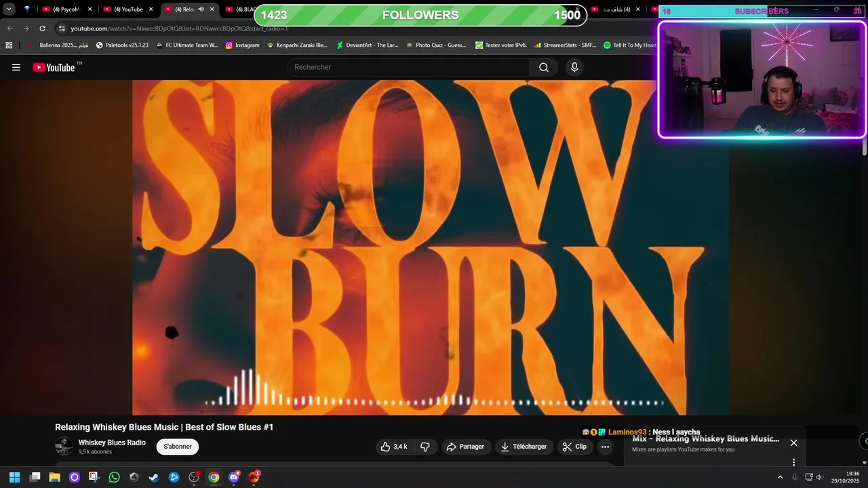
Task: Switch to the (4) YouTube browser tab
Action: [x=128, y=9]
